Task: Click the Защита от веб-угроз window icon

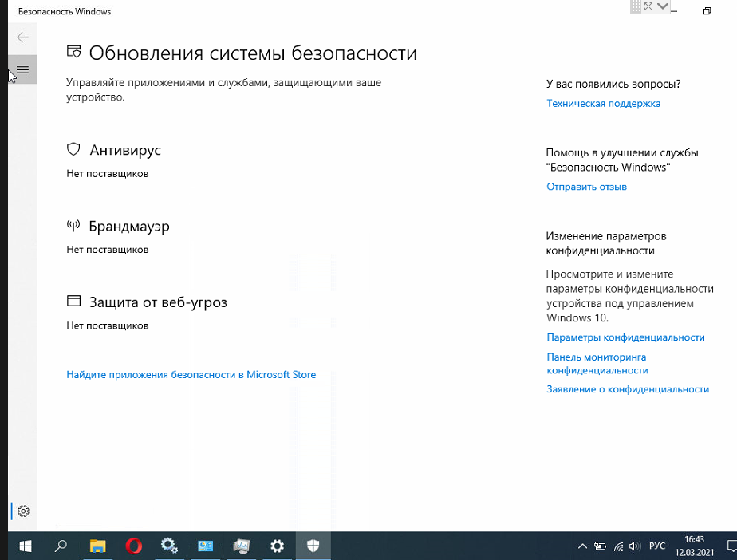Action: [x=74, y=301]
